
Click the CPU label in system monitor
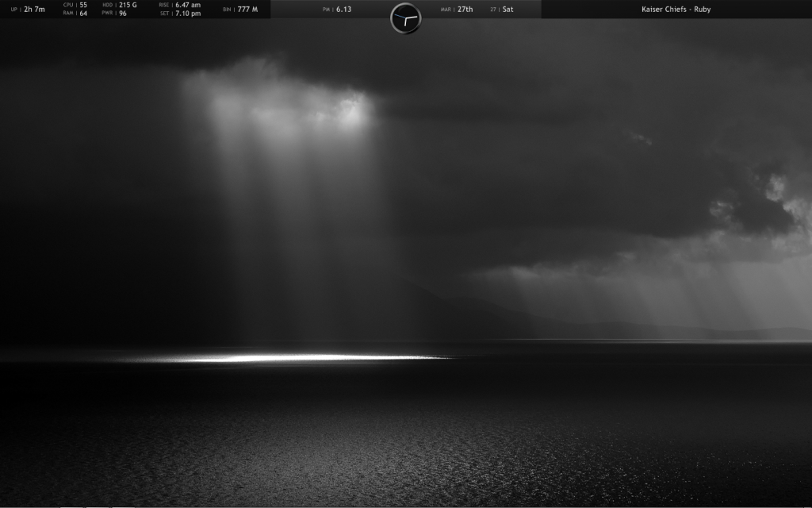coord(68,5)
